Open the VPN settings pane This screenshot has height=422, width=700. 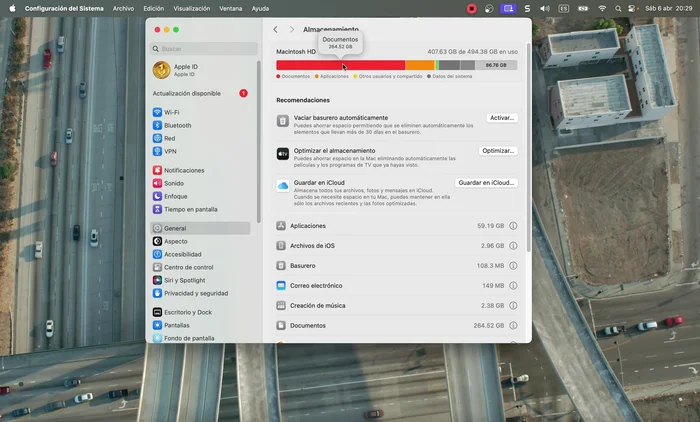pos(170,152)
